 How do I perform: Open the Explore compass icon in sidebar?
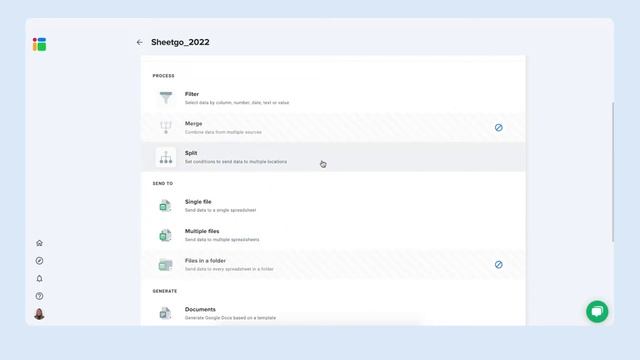39,260
